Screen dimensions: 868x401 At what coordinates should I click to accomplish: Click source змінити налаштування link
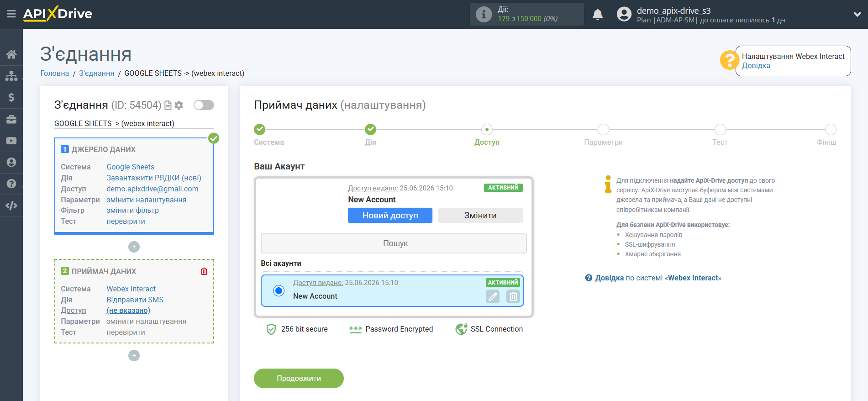click(x=147, y=200)
